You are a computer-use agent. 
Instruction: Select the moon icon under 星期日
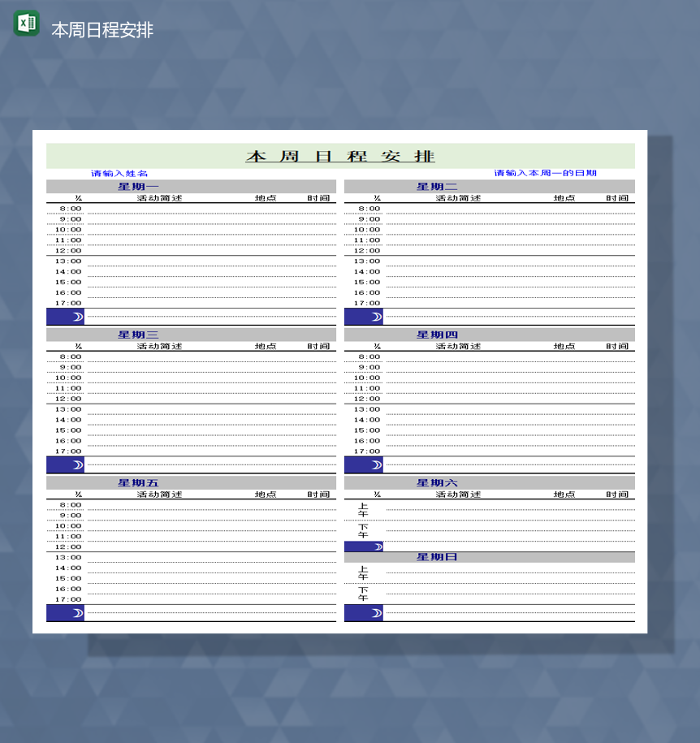click(378, 611)
